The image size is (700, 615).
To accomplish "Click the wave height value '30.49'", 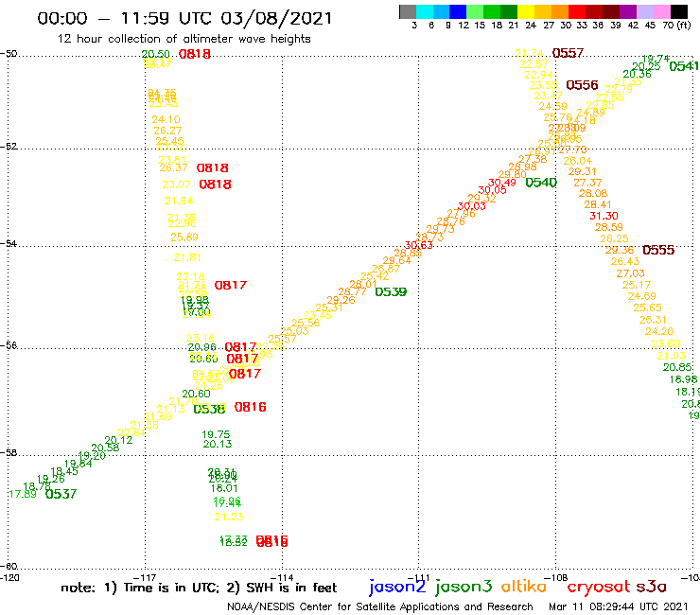I will tap(501, 183).
